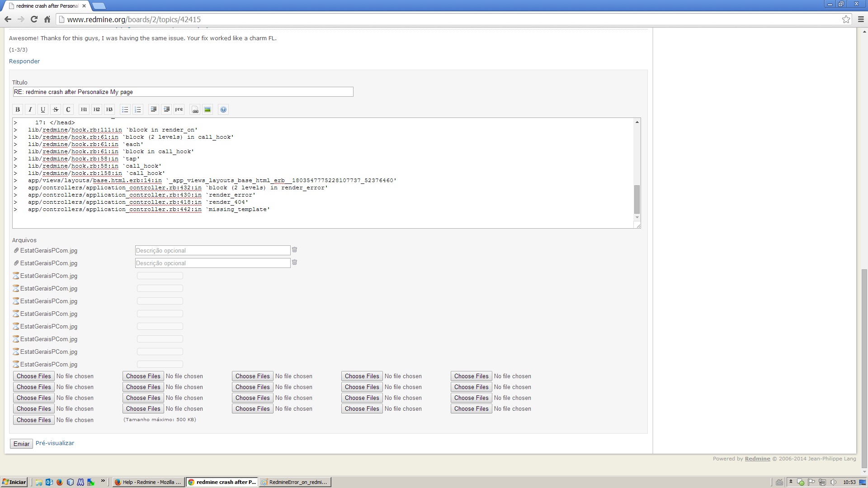Click Choose Files beside the maximum size note
868x488 pixels.
pyautogui.click(x=34, y=420)
